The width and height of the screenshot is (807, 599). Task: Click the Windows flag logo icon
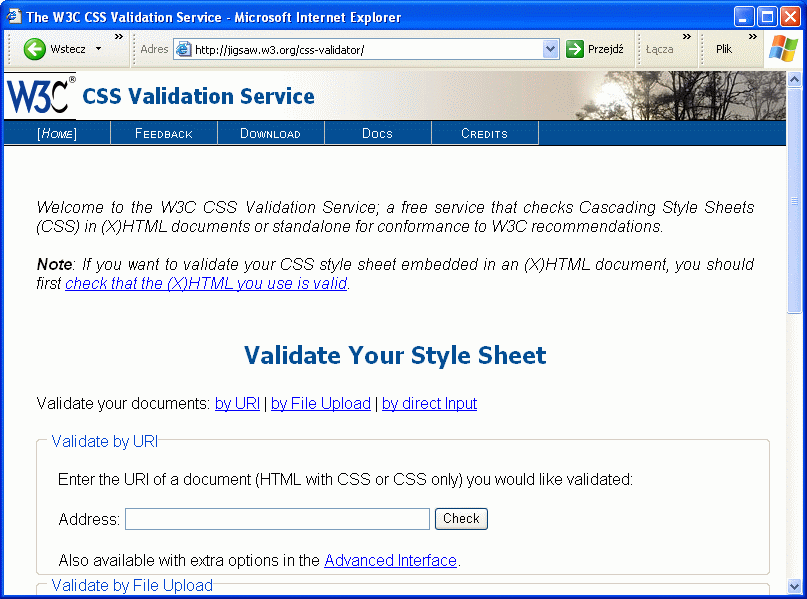[783, 49]
